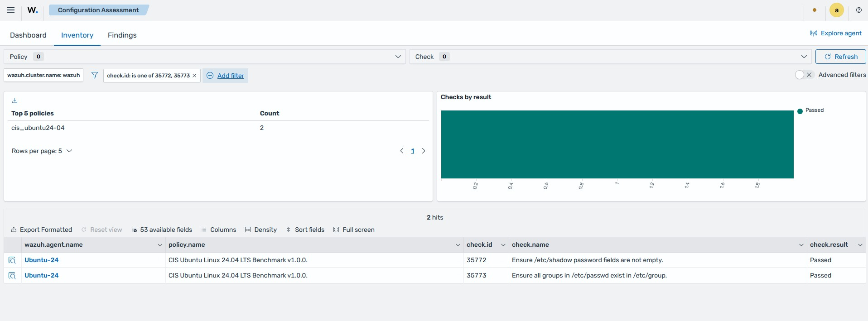Image resolution: width=868 pixels, height=321 pixels.
Task: Click the Wazuh W. logo
Action: (x=33, y=10)
